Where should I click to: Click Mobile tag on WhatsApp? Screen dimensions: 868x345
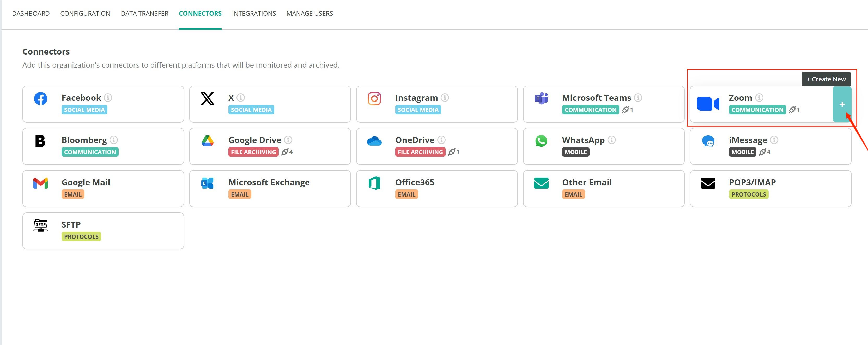point(575,152)
